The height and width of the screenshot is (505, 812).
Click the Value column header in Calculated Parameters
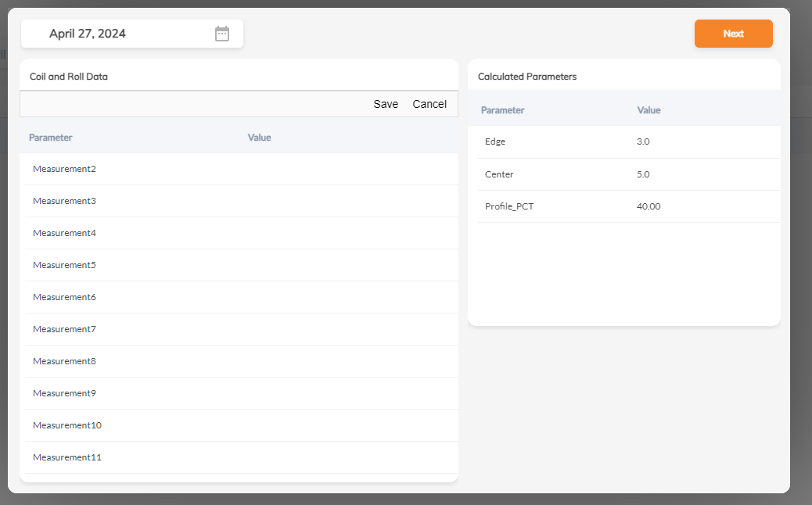(649, 109)
